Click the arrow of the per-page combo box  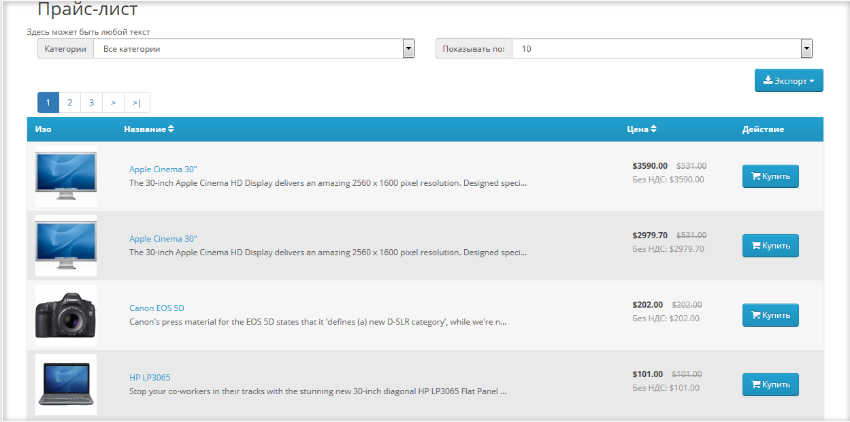807,49
